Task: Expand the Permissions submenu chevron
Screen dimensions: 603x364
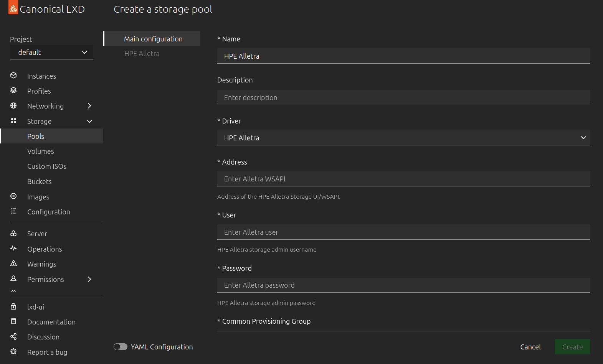Action: pyautogui.click(x=89, y=279)
